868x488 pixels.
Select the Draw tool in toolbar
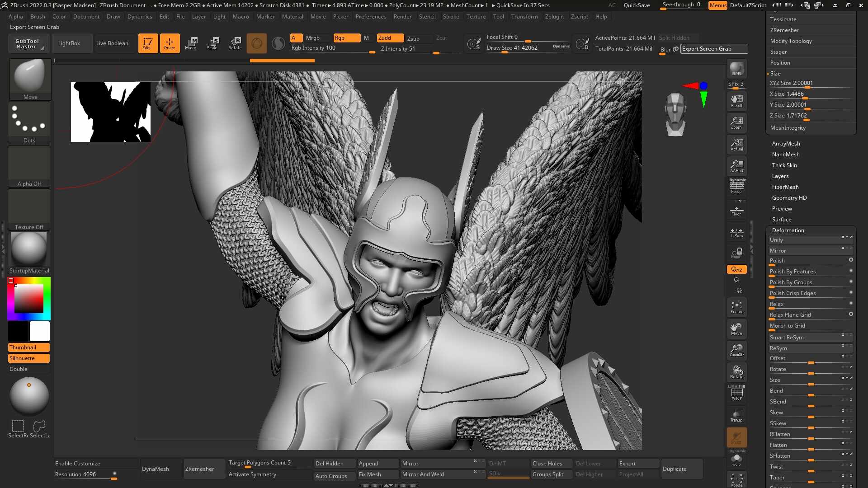pos(169,43)
